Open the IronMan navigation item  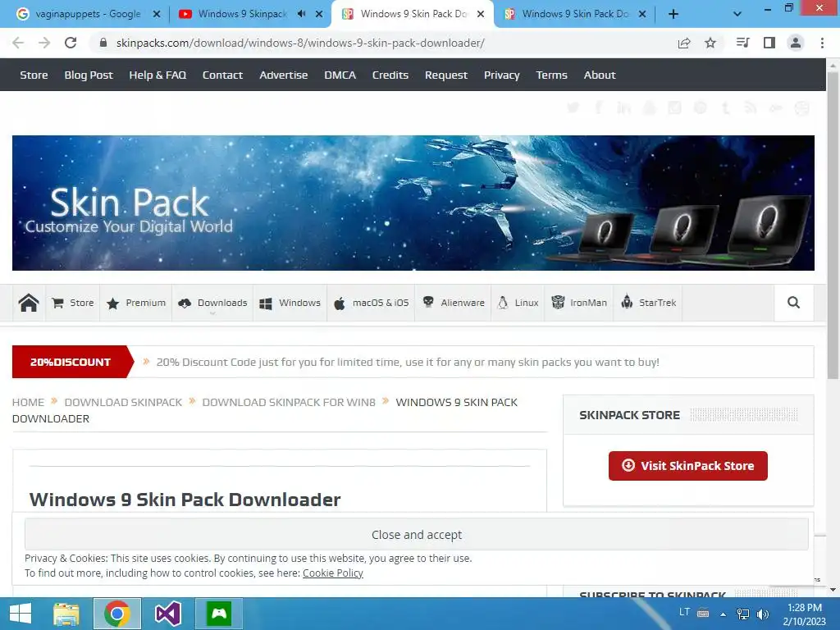[x=579, y=303]
